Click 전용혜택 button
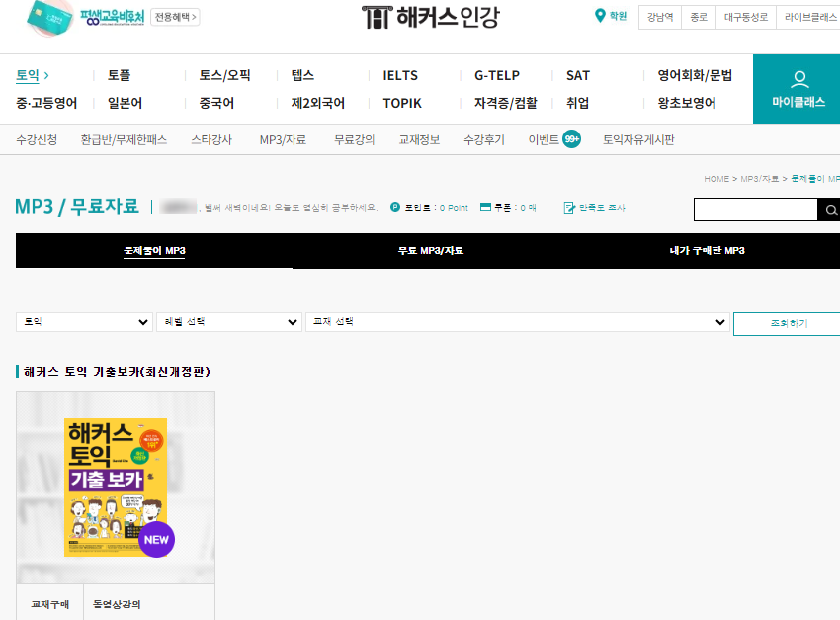 tap(175, 17)
